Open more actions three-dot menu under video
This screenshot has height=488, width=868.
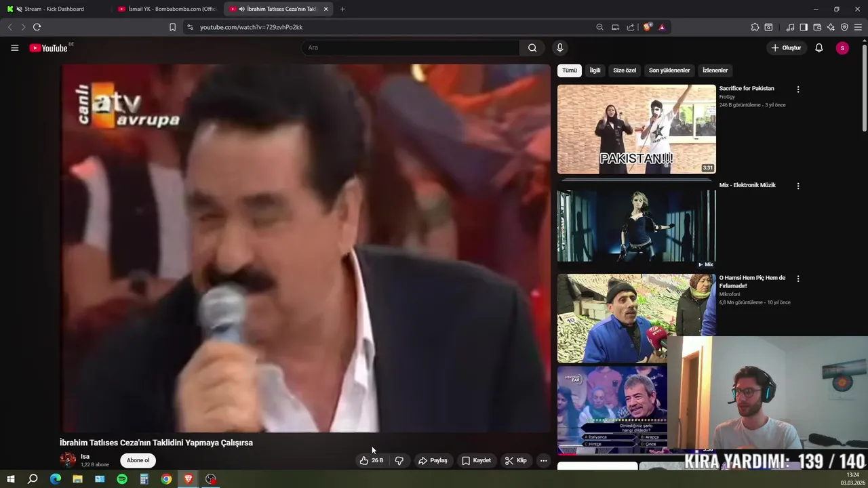tap(543, 460)
